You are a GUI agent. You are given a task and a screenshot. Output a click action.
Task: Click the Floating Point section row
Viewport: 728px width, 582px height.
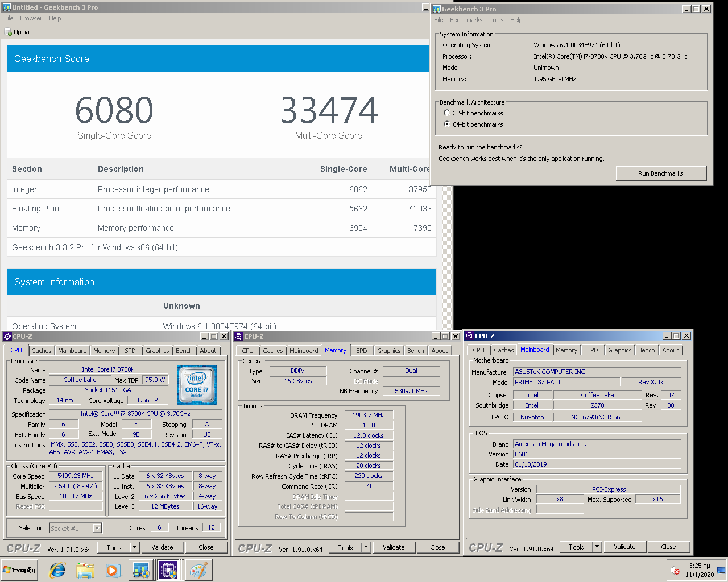tap(222, 209)
